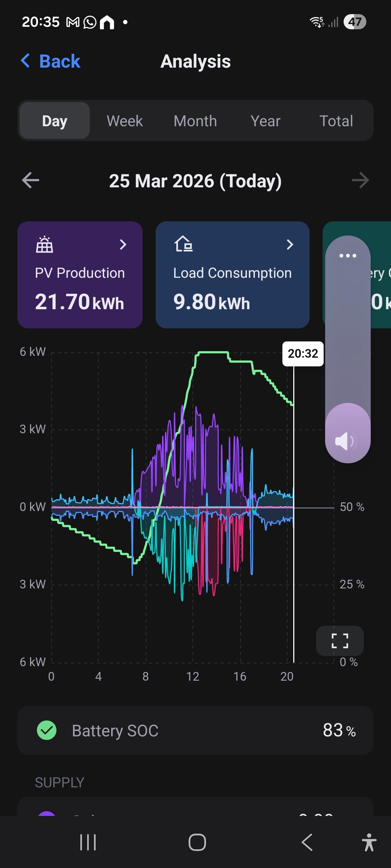Tap the 20:32 chart time marker
Image resolution: width=391 pixels, height=868 pixels.
[x=303, y=353]
